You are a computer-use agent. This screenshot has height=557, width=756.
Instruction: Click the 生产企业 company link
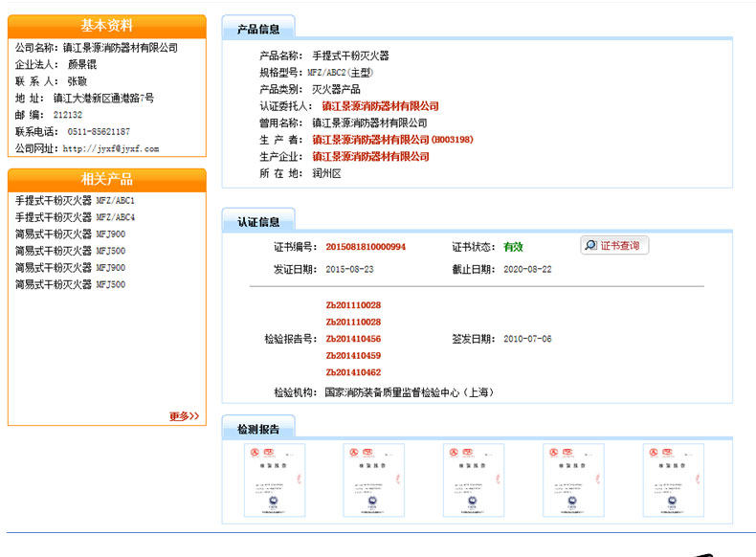pyautogui.click(x=370, y=157)
